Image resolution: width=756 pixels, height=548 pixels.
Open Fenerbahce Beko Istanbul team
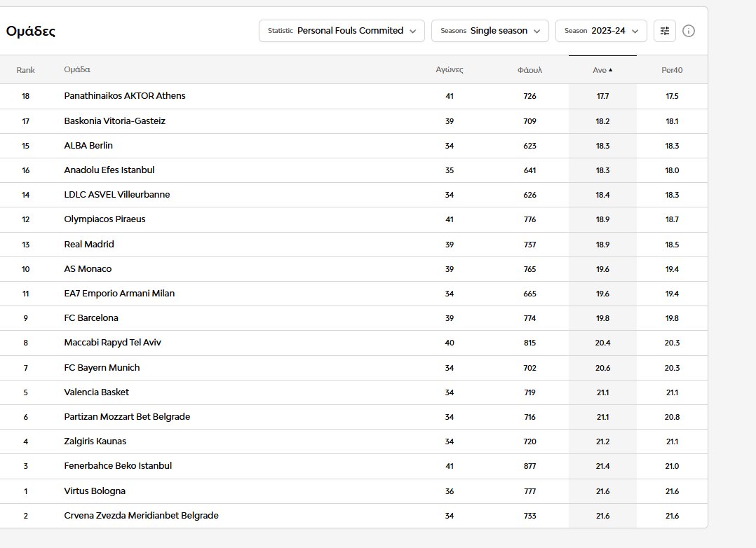(118, 465)
